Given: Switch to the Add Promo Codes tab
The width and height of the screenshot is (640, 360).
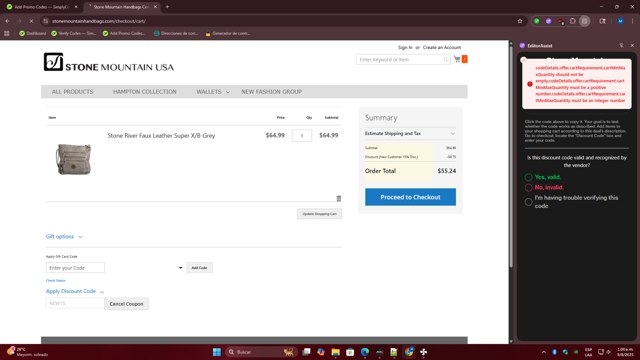Looking at the screenshot, I should 41,7.
